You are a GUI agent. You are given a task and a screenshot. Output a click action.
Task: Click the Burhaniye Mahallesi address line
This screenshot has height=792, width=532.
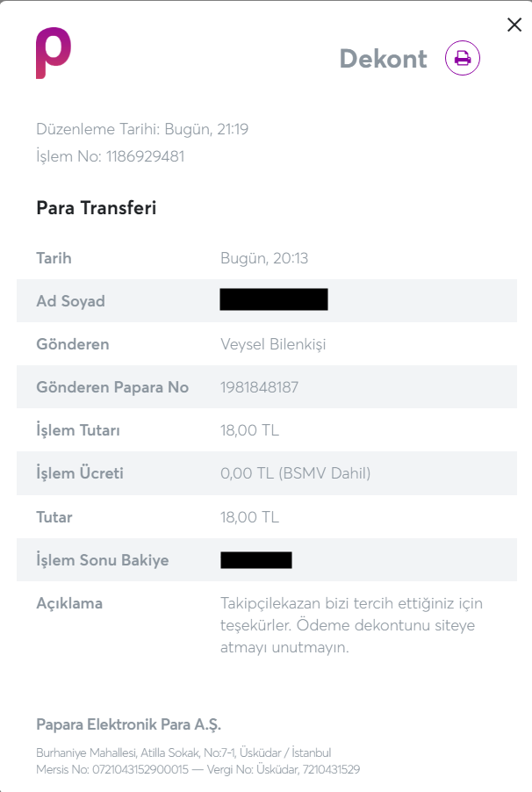(x=183, y=752)
